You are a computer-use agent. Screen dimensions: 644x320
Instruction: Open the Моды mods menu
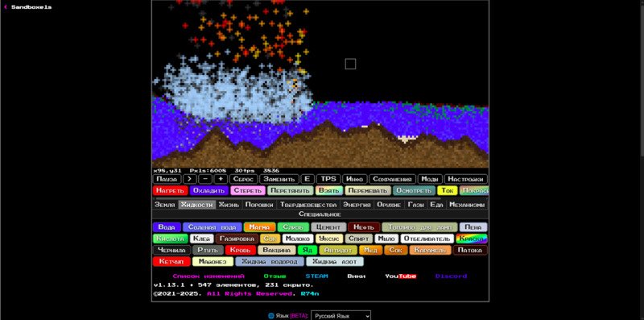pyautogui.click(x=430, y=179)
